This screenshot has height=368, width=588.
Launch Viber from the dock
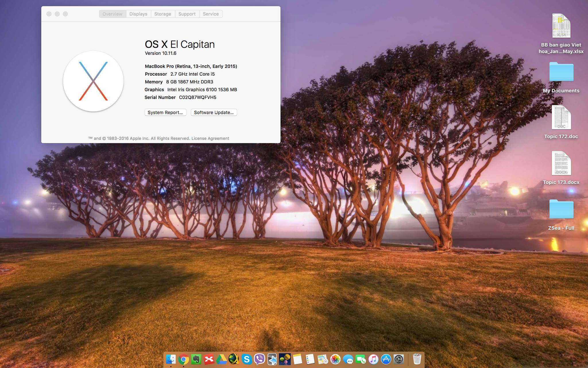tap(260, 359)
